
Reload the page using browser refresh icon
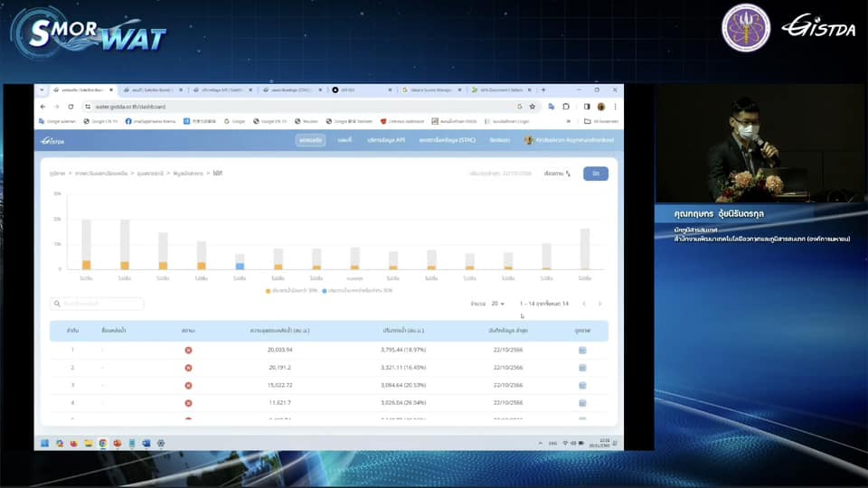click(x=71, y=107)
